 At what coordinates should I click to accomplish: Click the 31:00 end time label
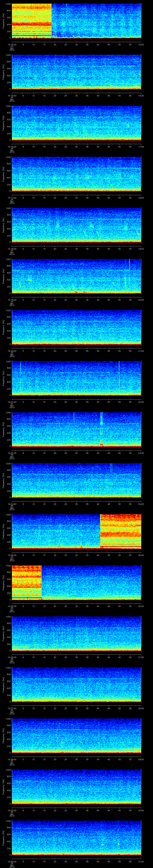[141, 861]
